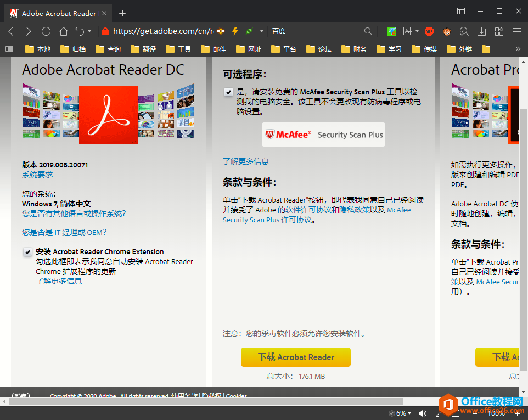Open the downloads manager icon
The height and width of the screenshot is (420, 528).
[x=481, y=31]
